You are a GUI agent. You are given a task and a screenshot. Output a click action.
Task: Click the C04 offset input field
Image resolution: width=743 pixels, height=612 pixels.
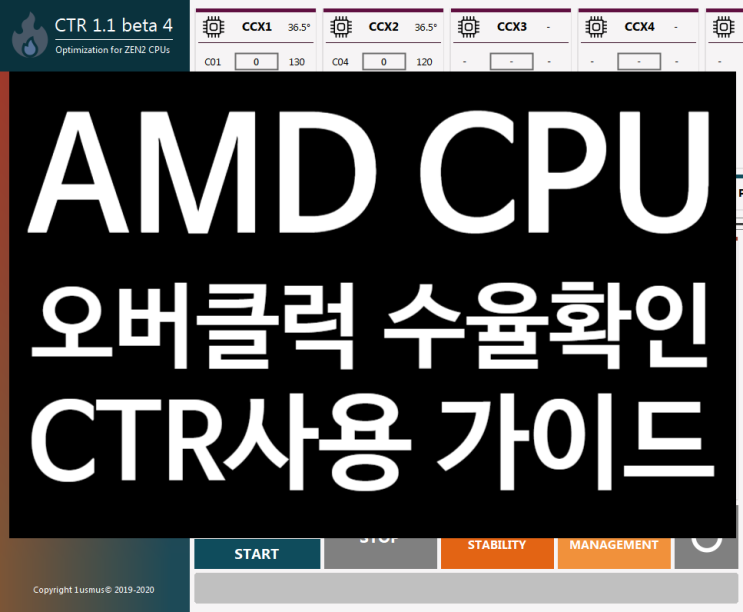coord(384,62)
